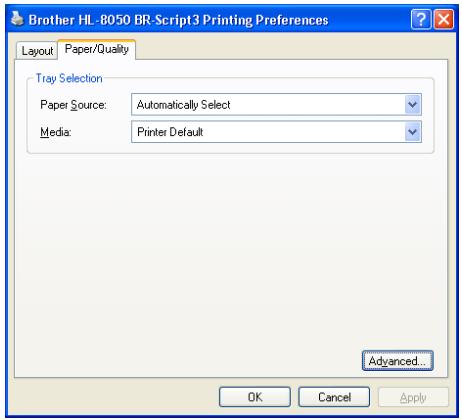Image resolution: width=462 pixels, height=420 pixels.
Task: Select the Paper/Quality tab
Action: point(97,49)
